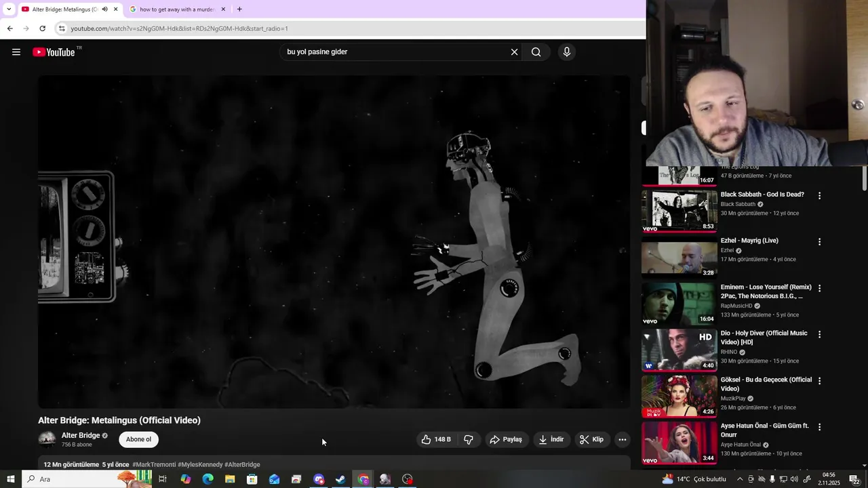Click the video player area
The height and width of the screenshot is (488, 868).
coord(334,241)
